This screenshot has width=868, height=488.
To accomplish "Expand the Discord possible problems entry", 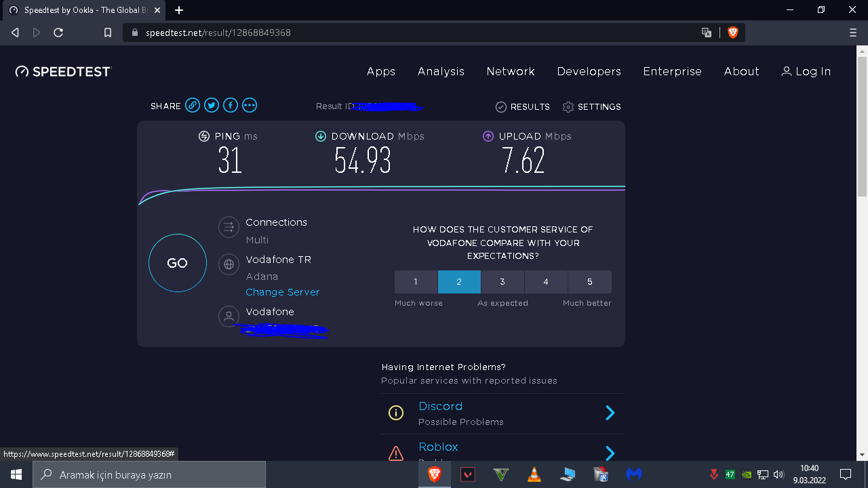I will click(x=610, y=413).
